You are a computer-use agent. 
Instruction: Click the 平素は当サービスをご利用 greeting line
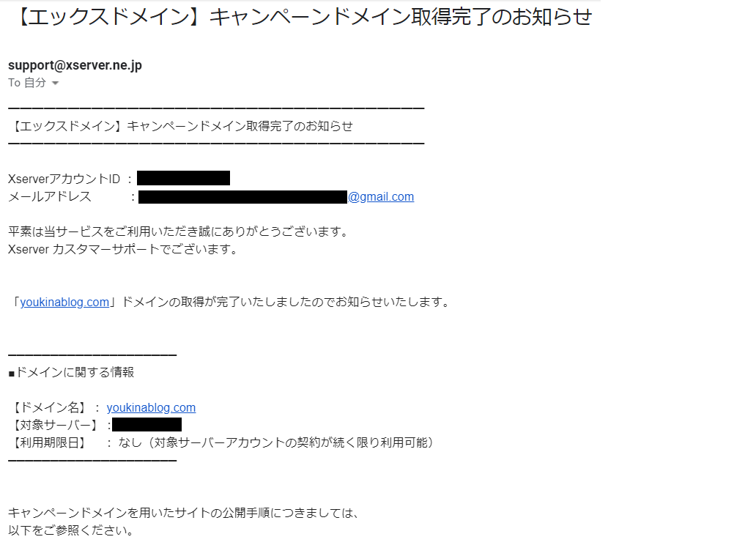pos(179,231)
